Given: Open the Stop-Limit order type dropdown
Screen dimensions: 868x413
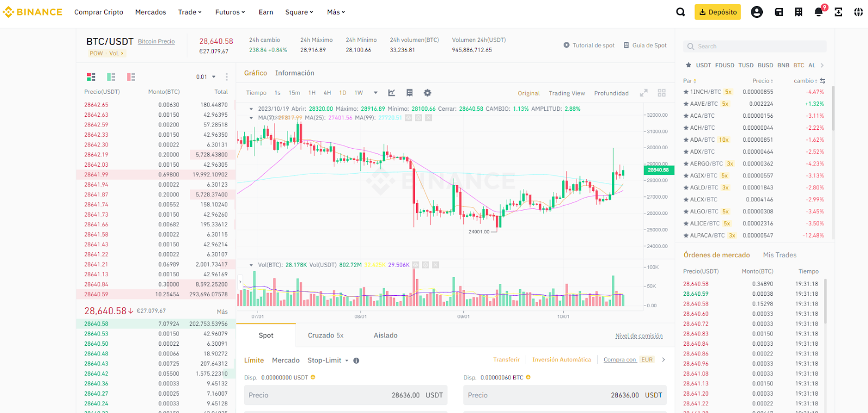Looking at the screenshot, I should (x=328, y=360).
